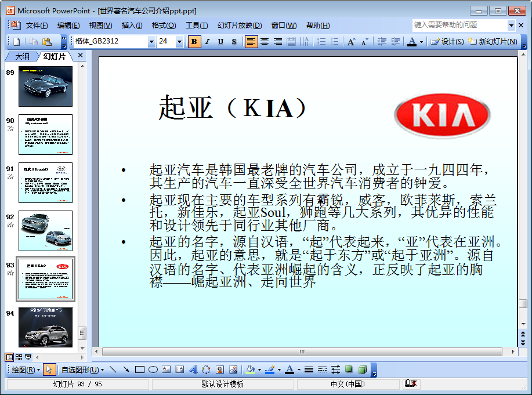
Task: Click the vertical text direction icon
Action: (305, 41)
